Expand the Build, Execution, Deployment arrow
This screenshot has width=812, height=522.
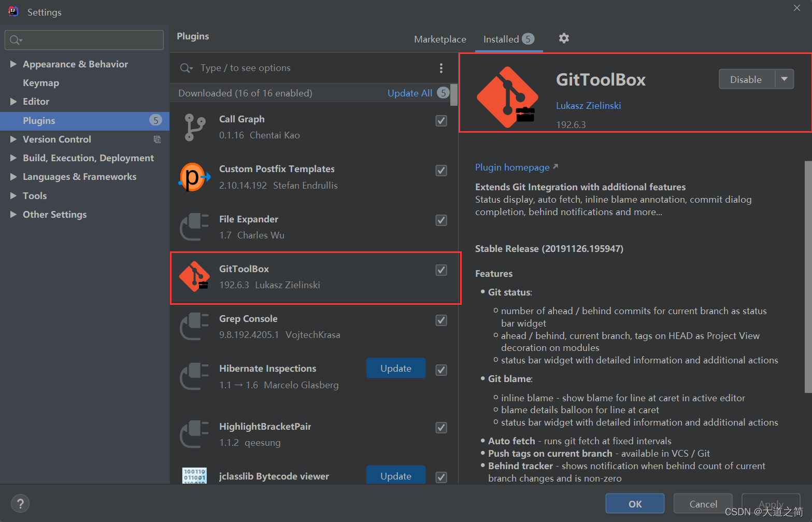tap(13, 158)
